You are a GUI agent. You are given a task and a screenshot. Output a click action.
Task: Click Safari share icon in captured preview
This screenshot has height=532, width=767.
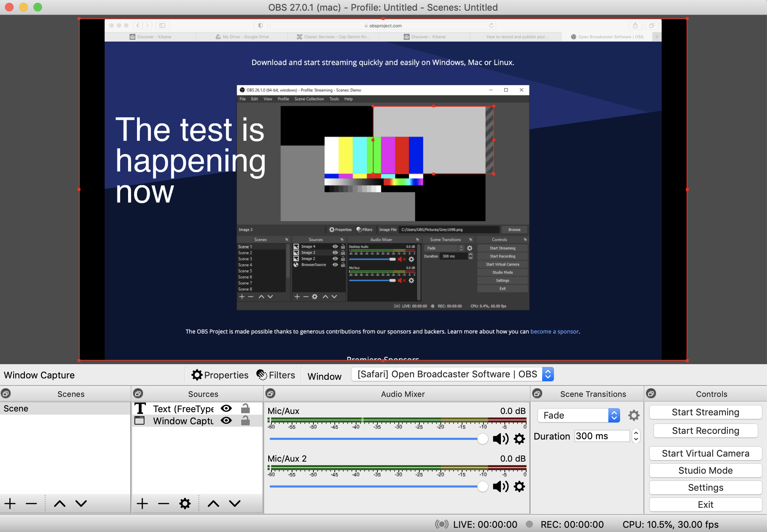click(635, 26)
